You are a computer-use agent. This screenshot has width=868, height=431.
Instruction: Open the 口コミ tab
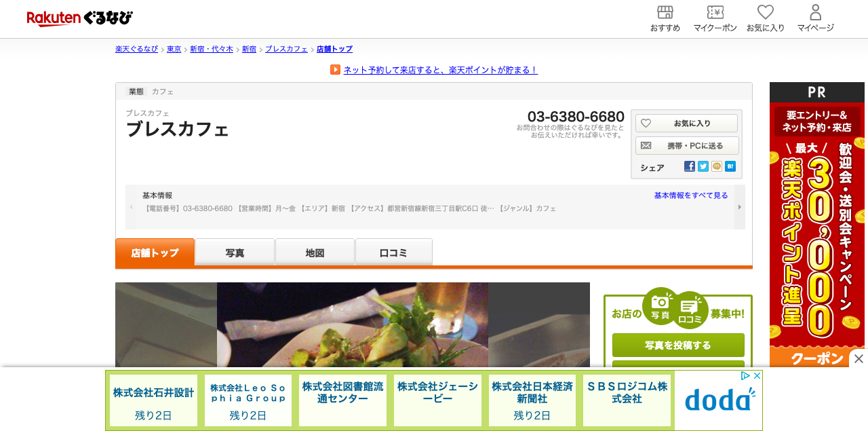click(x=393, y=250)
